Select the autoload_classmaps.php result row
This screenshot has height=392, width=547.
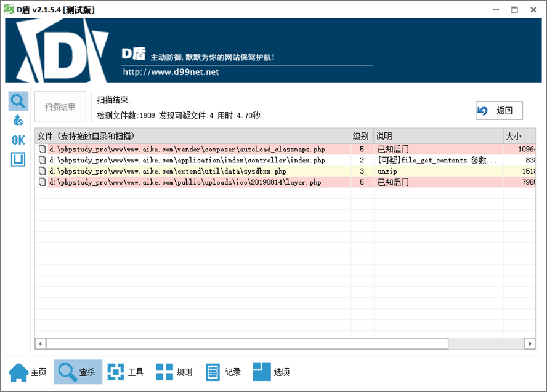[187, 149]
